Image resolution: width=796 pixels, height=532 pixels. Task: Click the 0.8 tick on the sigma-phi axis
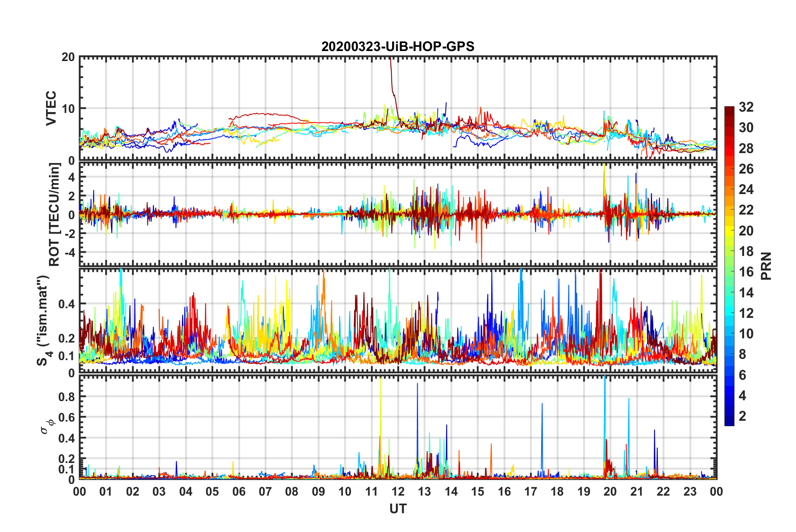(x=67, y=396)
